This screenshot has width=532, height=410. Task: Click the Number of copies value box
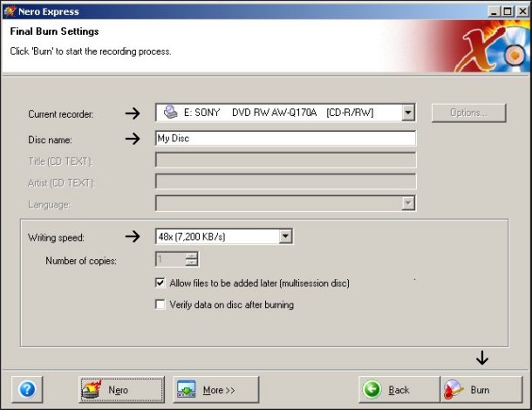click(171, 259)
